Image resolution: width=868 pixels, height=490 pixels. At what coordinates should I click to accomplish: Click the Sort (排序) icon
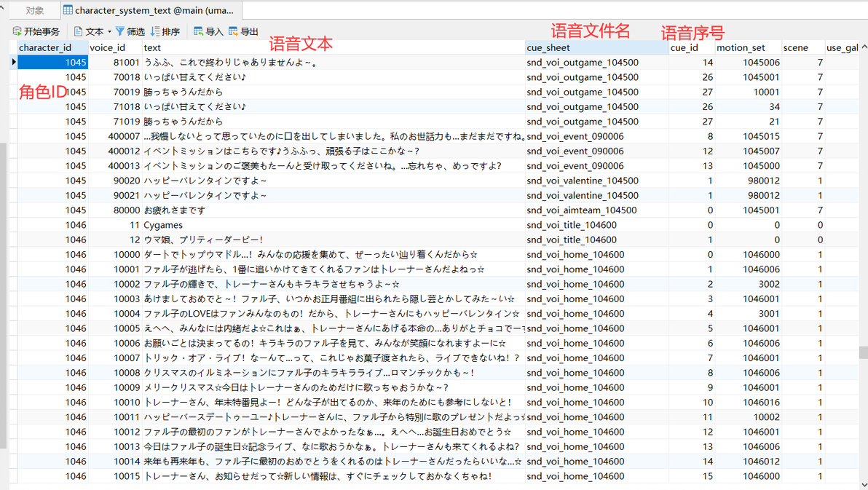click(155, 31)
